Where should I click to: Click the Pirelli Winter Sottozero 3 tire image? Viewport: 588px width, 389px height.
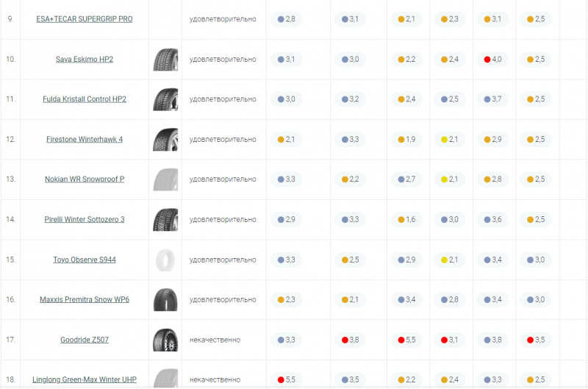pyautogui.click(x=165, y=220)
